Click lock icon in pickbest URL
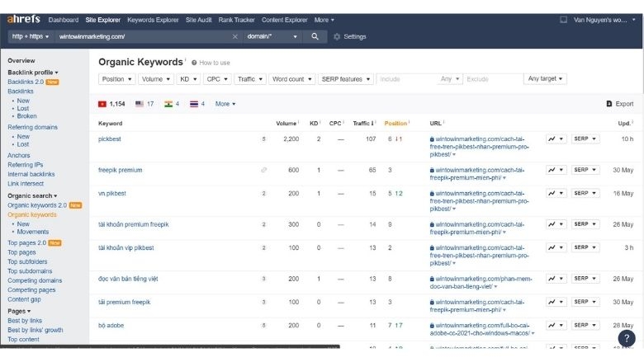 coord(432,139)
